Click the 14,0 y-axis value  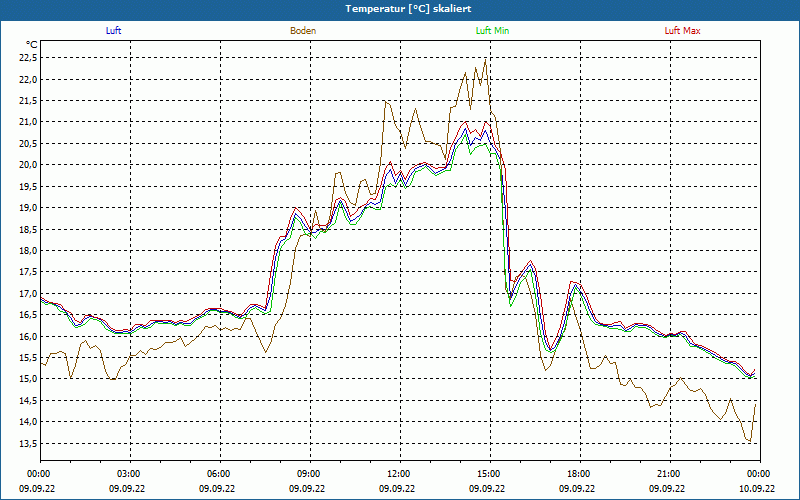[x=27, y=422]
